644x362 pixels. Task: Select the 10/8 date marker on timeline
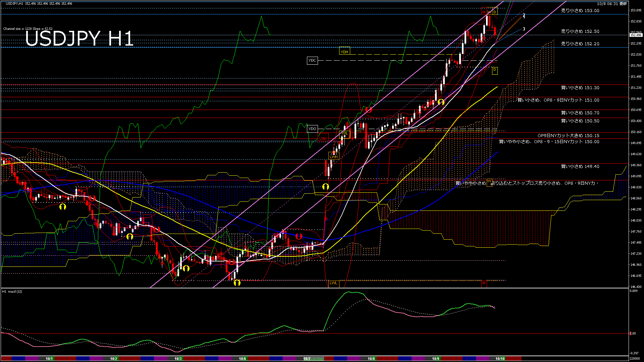click(x=371, y=359)
